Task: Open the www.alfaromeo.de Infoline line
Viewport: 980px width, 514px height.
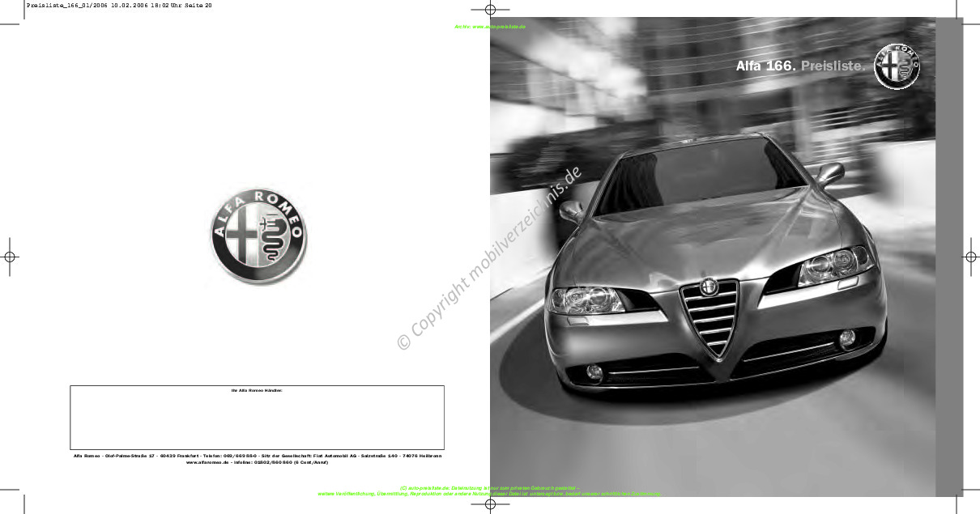Action: point(258,463)
